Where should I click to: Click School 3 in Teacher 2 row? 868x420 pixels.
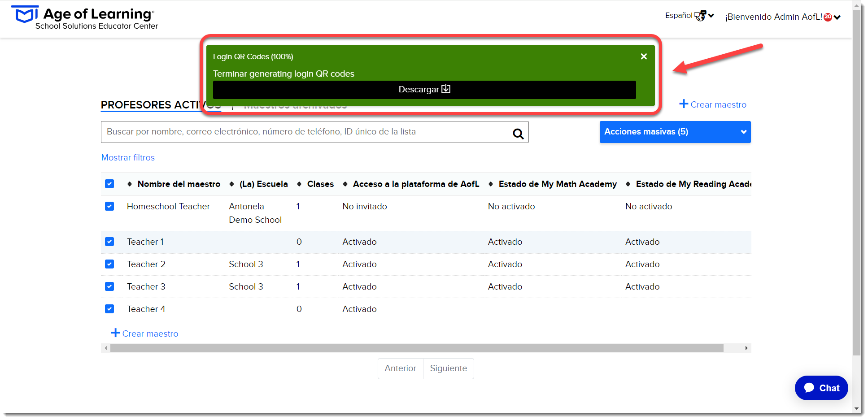point(246,264)
